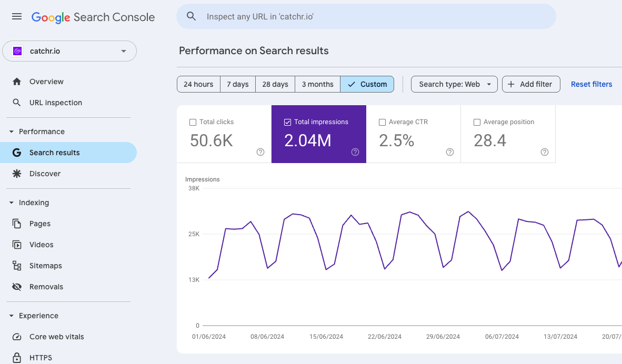The image size is (622, 364).
Task: Enable the Total clicks checkbox
Action: point(193,122)
